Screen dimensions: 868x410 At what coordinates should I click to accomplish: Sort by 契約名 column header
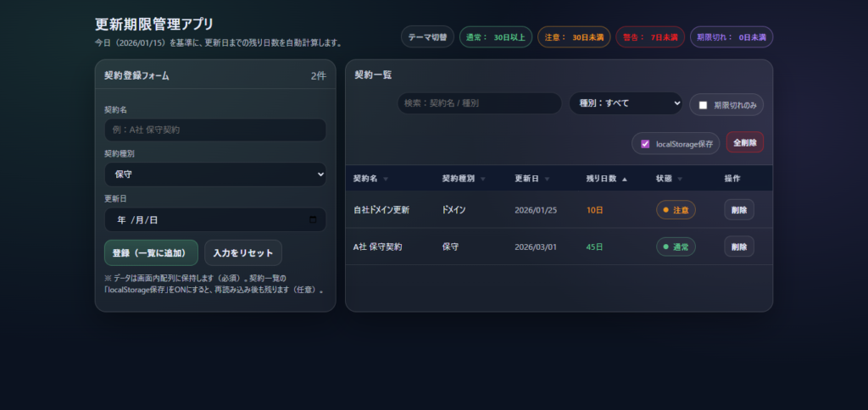tap(370, 179)
